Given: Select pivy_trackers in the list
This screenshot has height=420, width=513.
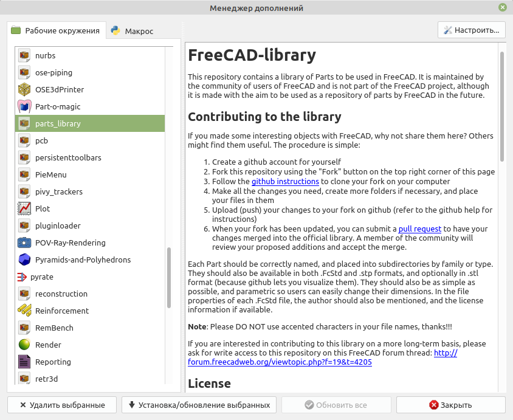Looking at the screenshot, I should point(90,191).
